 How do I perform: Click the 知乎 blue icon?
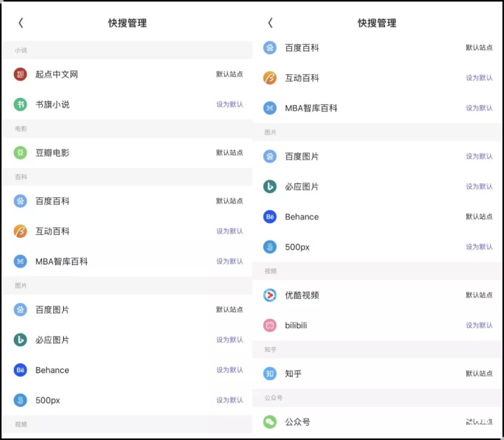point(270,374)
